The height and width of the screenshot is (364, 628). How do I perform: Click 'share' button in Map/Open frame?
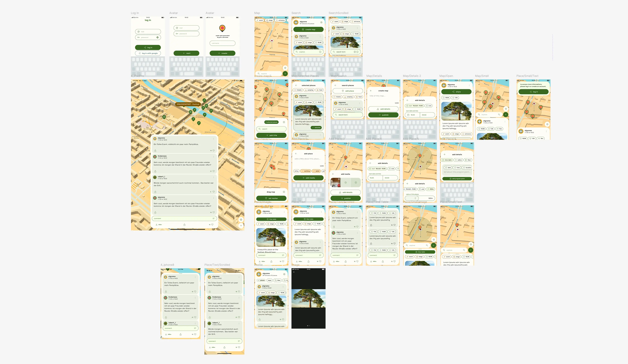coord(456,92)
